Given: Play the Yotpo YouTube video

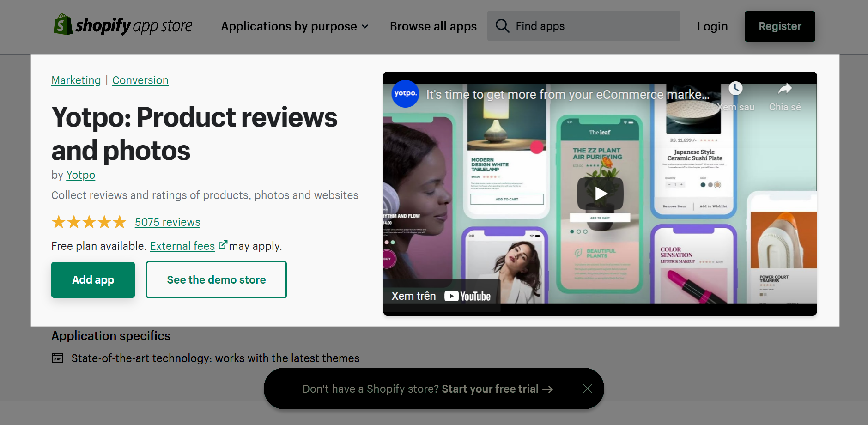Looking at the screenshot, I should 600,194.
